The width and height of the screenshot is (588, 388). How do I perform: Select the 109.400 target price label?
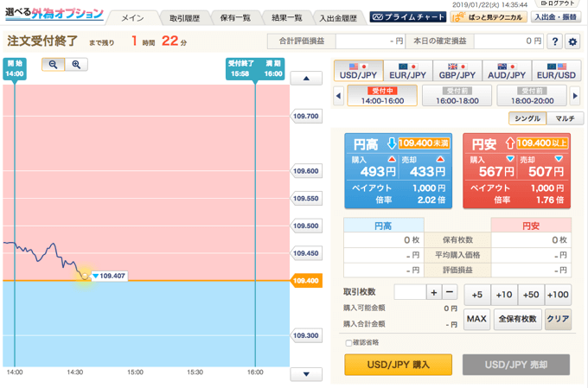(306, 280)
